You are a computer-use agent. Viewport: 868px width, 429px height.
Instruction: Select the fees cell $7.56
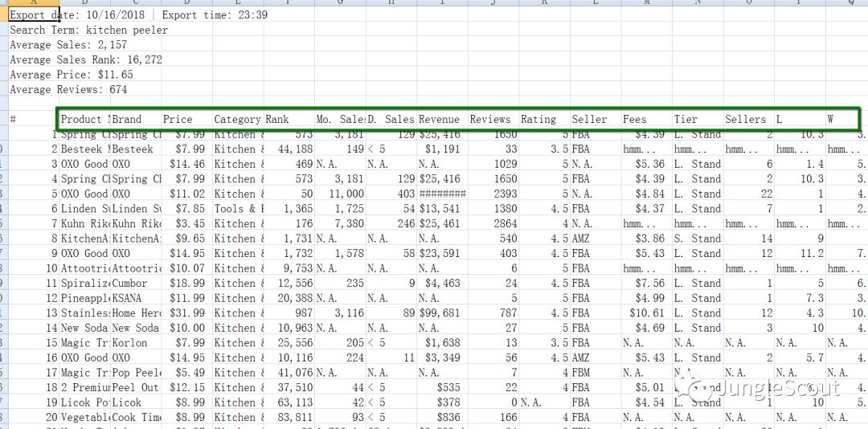[646, 284]
